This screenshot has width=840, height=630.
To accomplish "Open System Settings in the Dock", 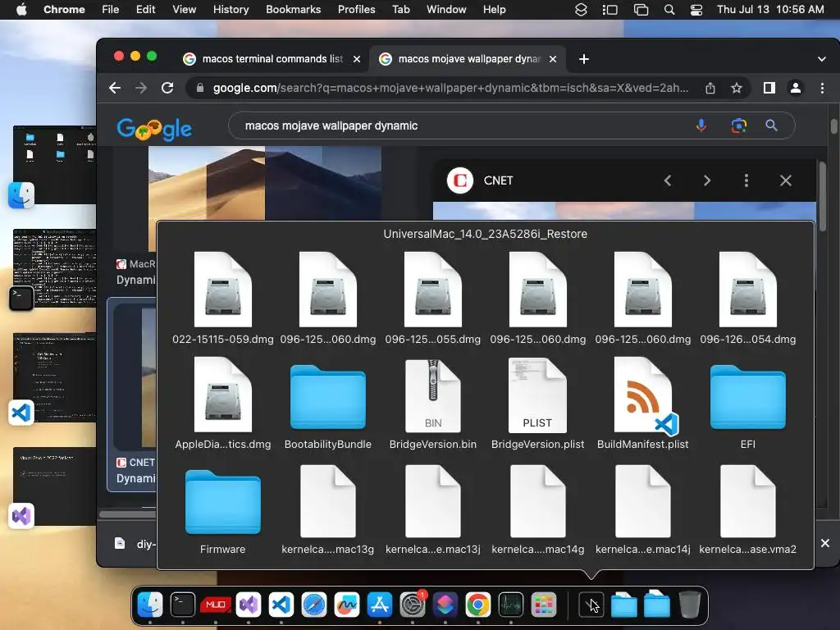I will coord(413,605).
